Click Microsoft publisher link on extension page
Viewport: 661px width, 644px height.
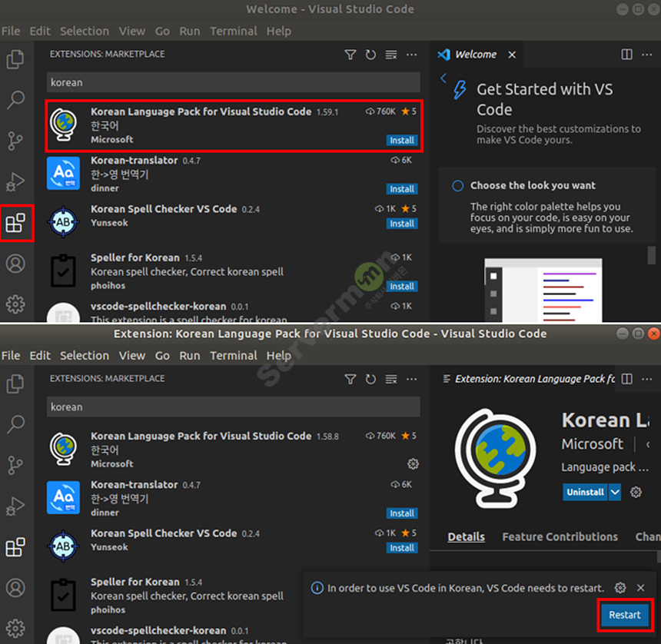click(x=592, y=443)
